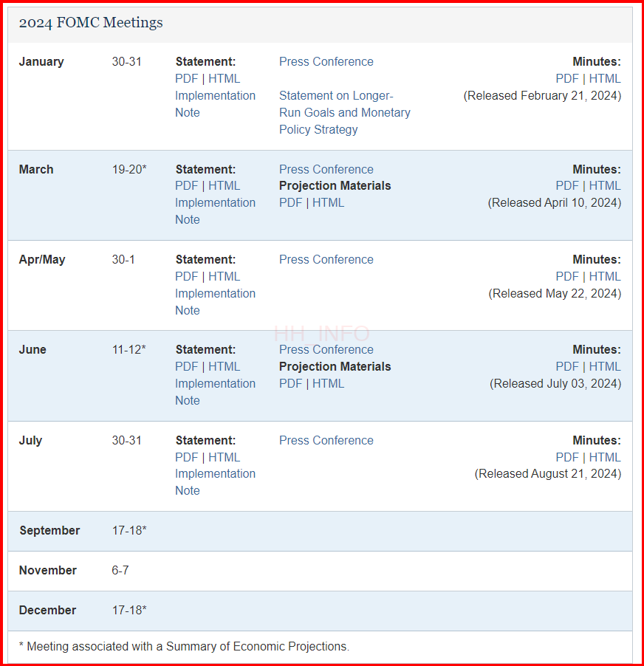Open June Projection Materials PDF
644x666 pixels.
[x=290, y=383]
